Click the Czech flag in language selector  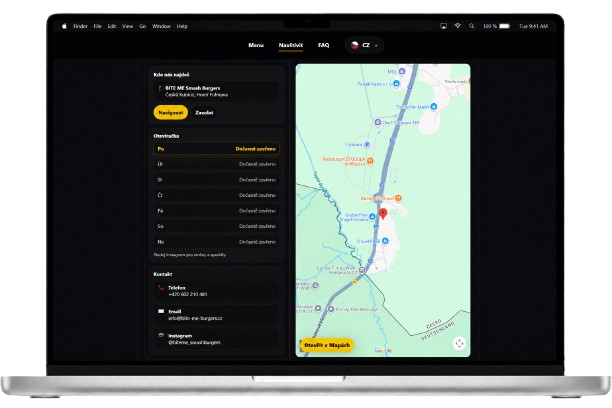click(x=354, y=45)
